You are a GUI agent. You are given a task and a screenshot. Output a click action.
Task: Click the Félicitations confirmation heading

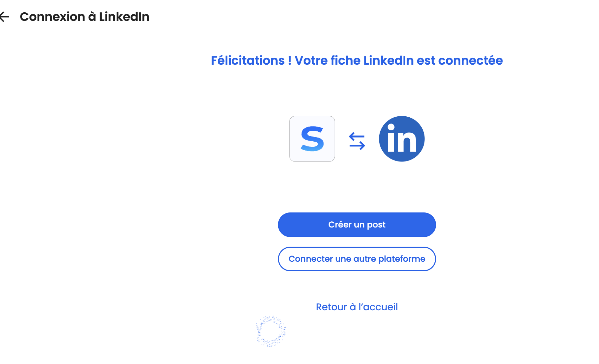point(357,61)
